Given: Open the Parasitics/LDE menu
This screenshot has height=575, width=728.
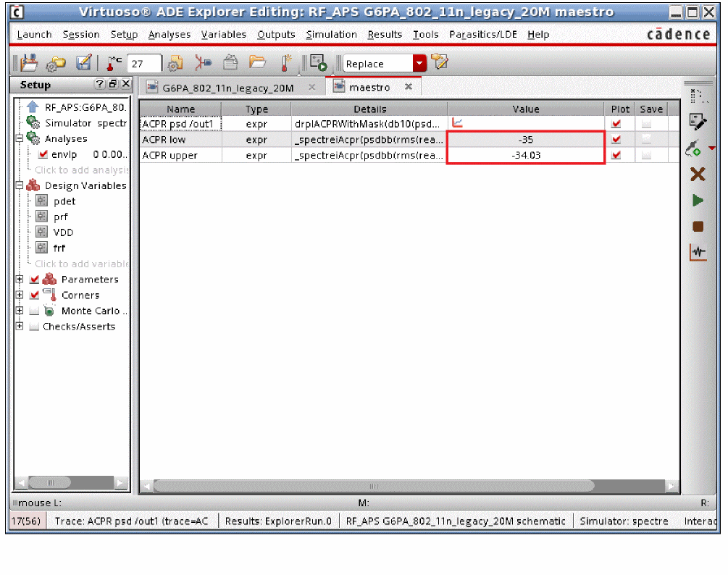Looking at the screenshot, I should point(483,34).
